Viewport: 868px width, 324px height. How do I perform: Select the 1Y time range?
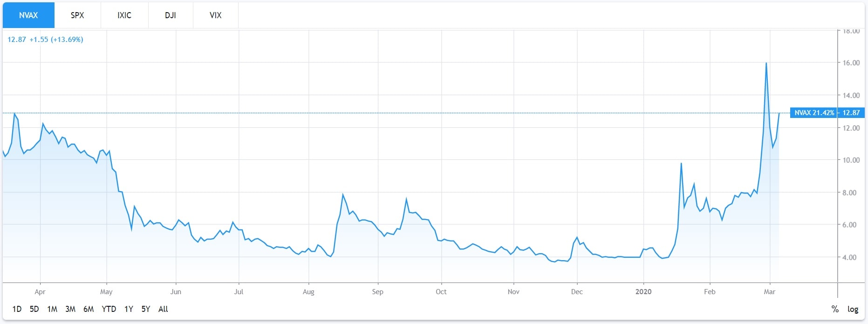(129, 309)
